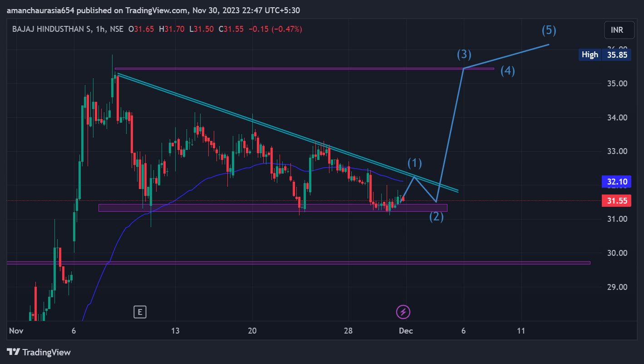The image size is (644, 364).
Task: Click the L31.50 low value in header
Action: click(x=202, y=29)
